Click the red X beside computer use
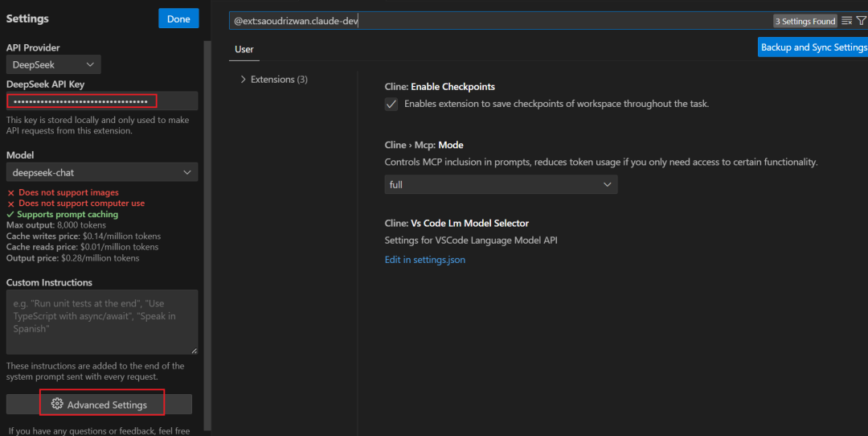This screenshot has width=868, height=436. [10, 204]
